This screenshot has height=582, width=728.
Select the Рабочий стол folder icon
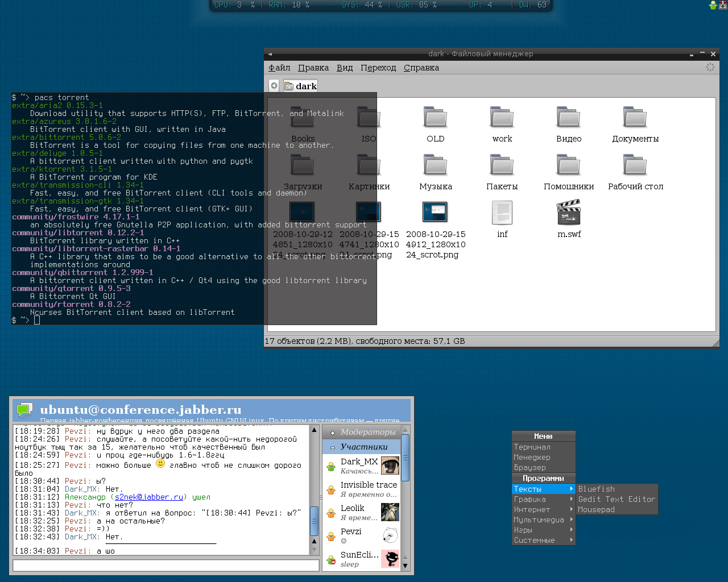point(635,165)
